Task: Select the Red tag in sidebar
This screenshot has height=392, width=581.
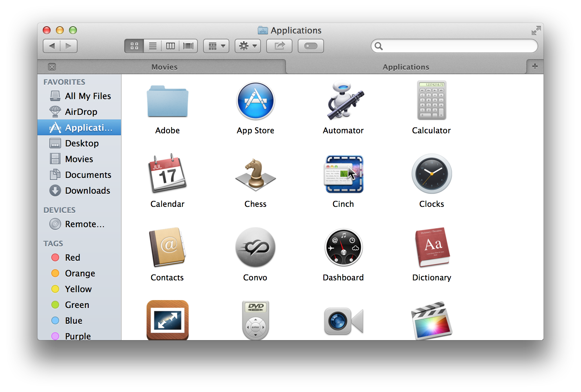Action: [x=72, y=258]
